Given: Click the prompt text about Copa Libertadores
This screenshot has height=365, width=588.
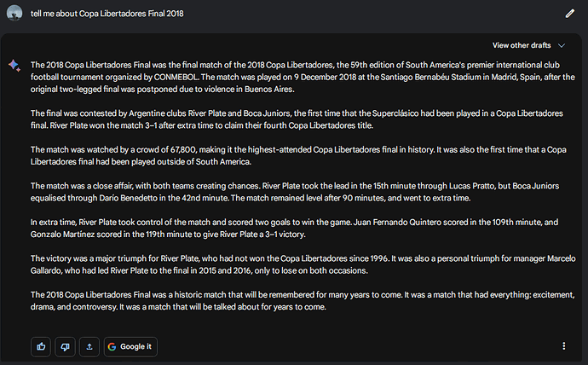Looking at the screenshot, I should coord(107,14).
